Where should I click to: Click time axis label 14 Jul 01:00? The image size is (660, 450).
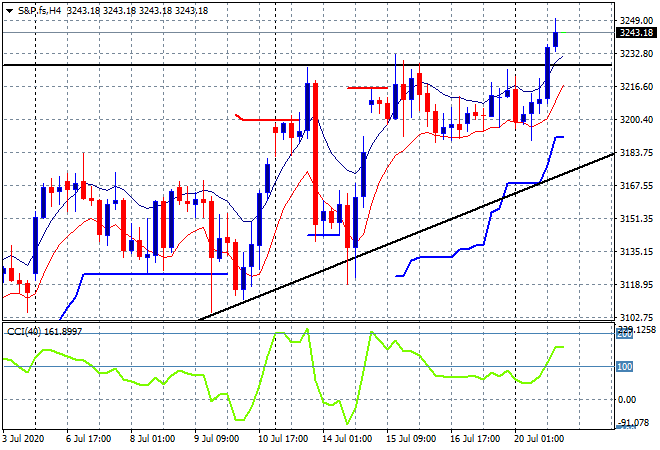pyautogui.click(x=347, y=439)
